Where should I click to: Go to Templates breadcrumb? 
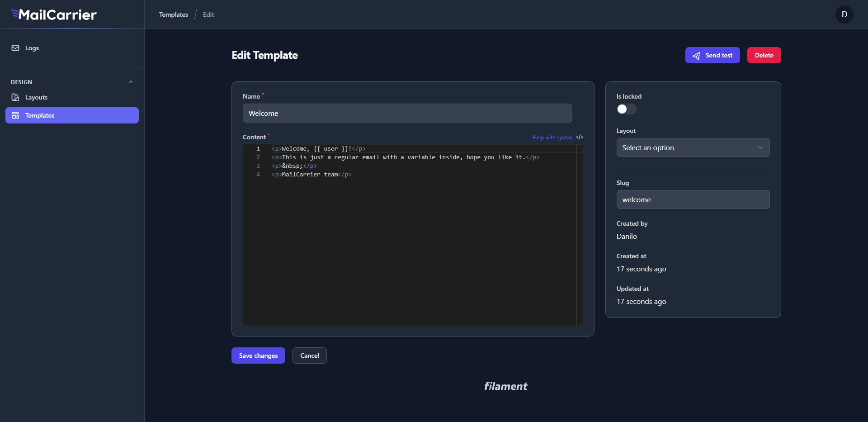(x=174, y=14)
